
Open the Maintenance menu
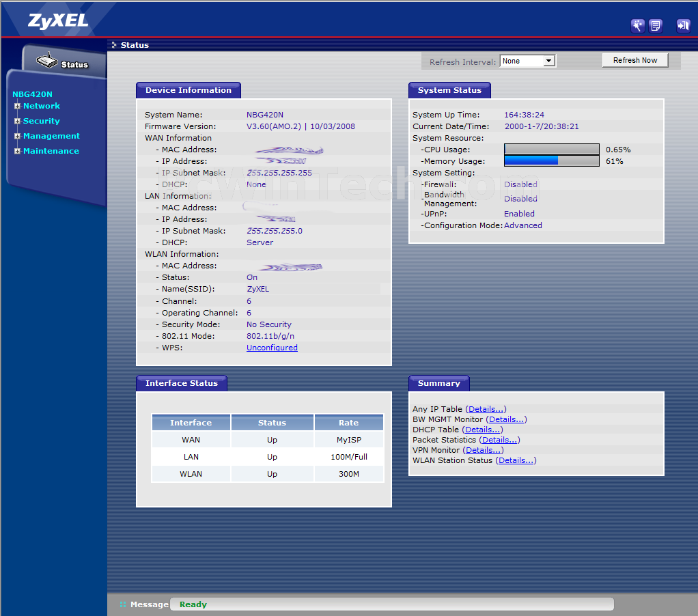tap(51, 152)
